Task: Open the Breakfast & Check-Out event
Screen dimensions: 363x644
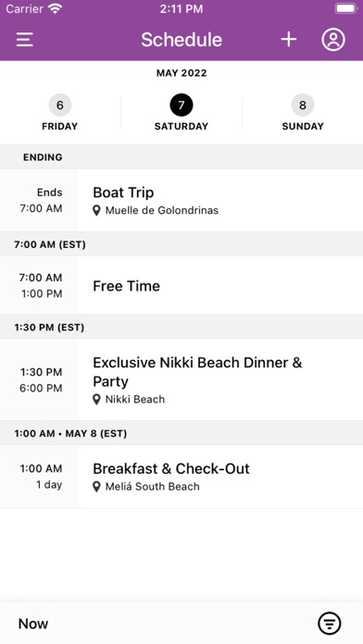Action: pyautogui.click(x=181, y=477)
